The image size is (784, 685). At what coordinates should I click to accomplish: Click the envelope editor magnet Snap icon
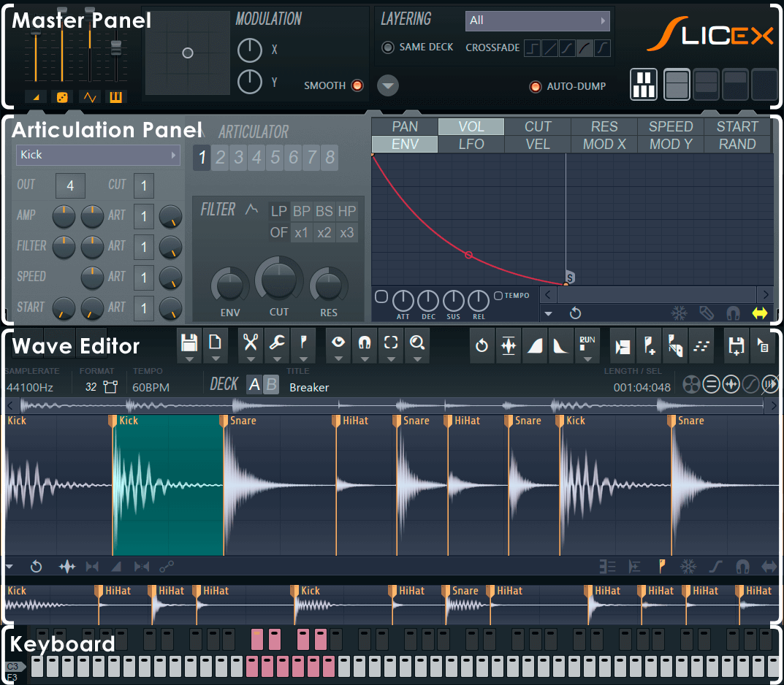pos(733,313)
